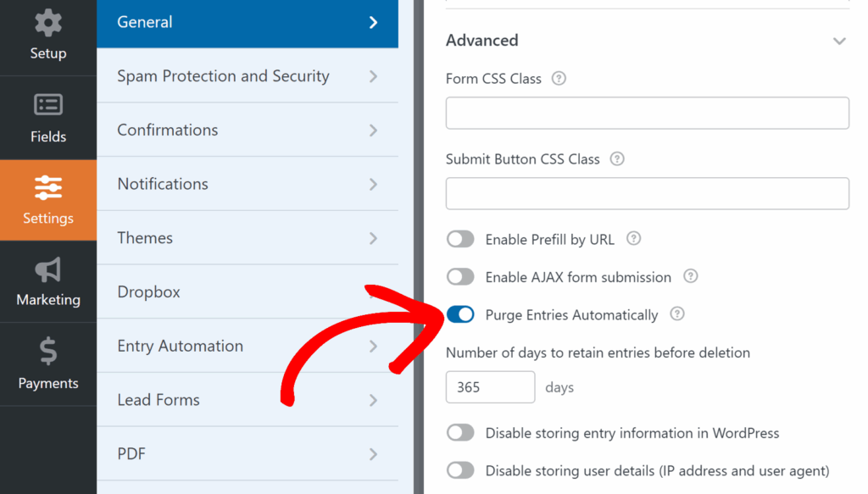Expand Spam Protection and Security settings arrow
The height and width of the screenshot is (494, 868).
pyautogui.click(x=373, y=76)
